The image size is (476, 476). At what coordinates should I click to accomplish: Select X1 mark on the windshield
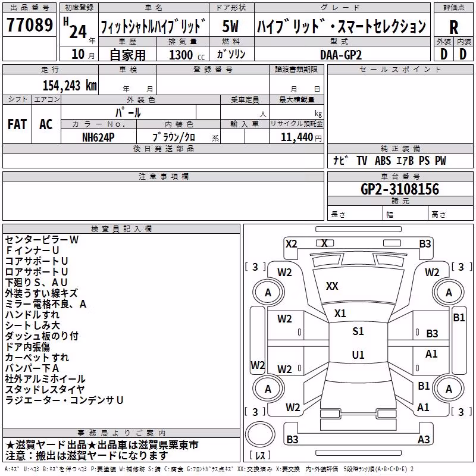coord(340,314)
